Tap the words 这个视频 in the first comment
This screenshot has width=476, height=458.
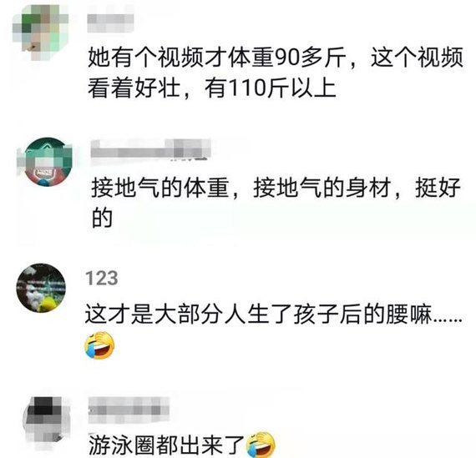[417, 58]
